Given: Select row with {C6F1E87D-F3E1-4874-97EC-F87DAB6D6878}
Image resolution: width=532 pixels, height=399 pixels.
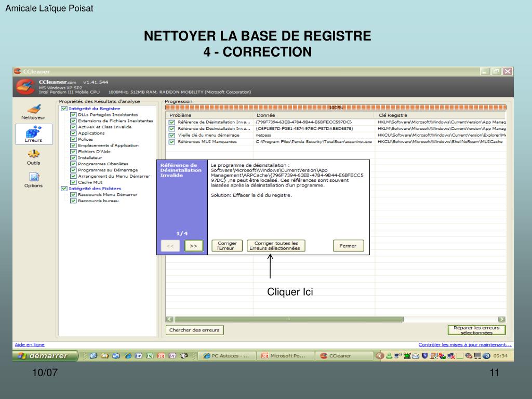Looking at the screenshot, I should [336, 129].
